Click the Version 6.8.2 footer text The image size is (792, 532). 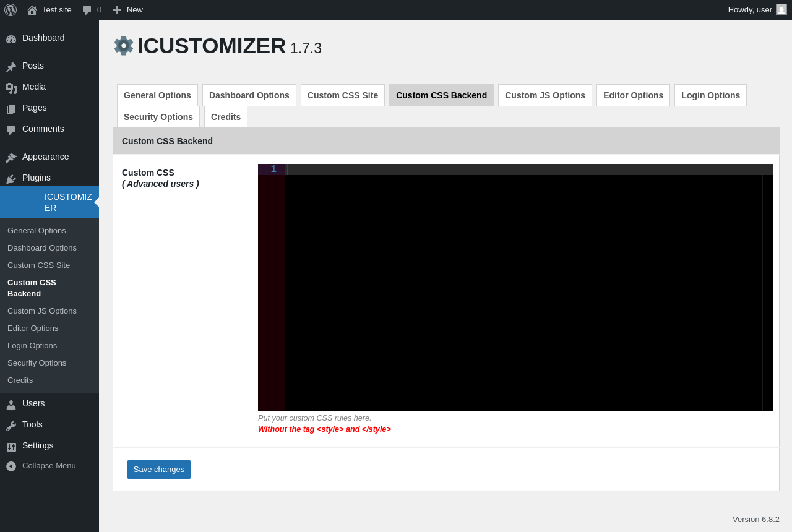click(756, 520)
